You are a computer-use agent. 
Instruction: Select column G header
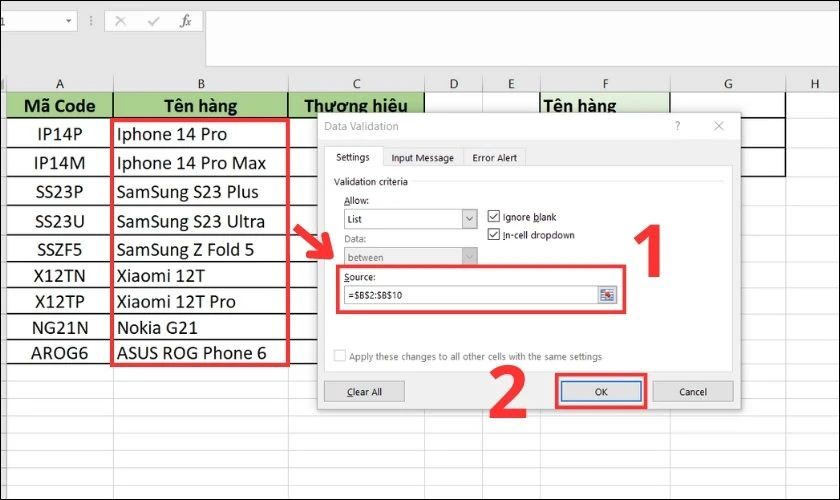point(728,84)
